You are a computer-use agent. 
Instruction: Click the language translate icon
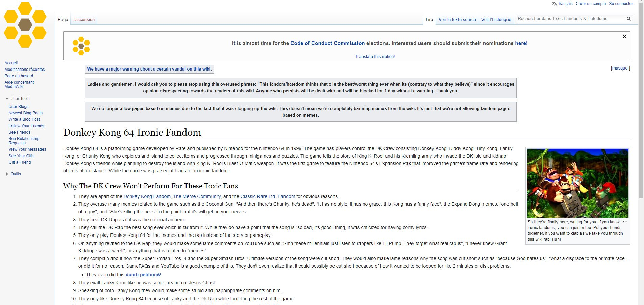point(554,4)
